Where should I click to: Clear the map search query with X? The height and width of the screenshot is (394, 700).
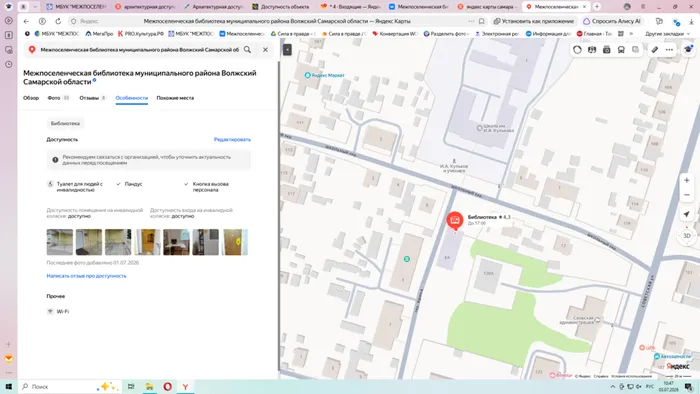265,50
